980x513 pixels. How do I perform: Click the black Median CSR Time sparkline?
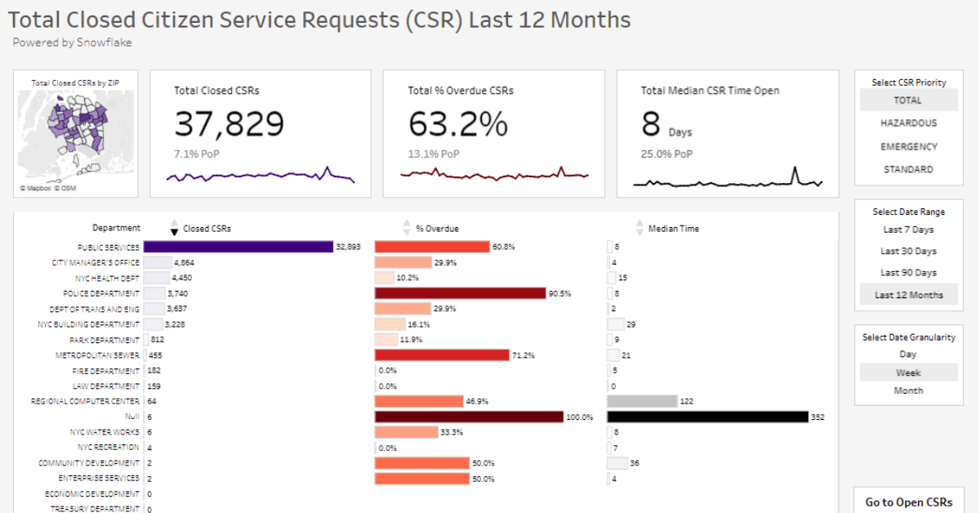click(x=727, y=181)
